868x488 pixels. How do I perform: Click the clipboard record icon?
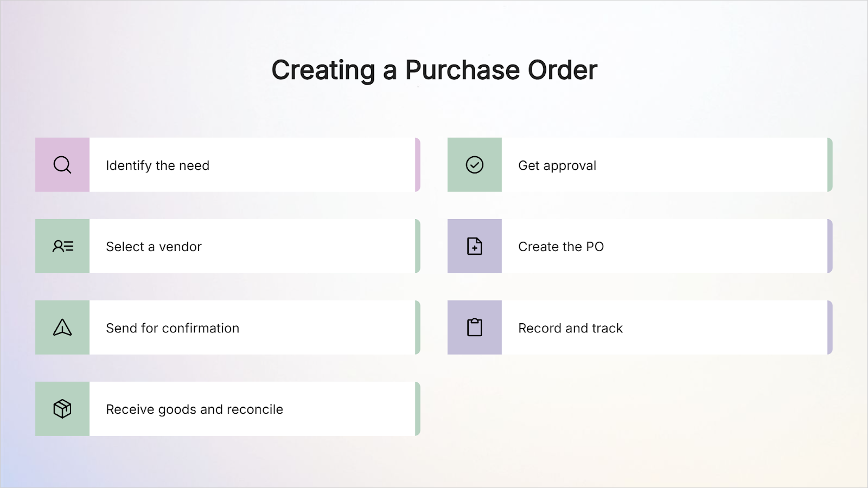[x=475, y=328]
